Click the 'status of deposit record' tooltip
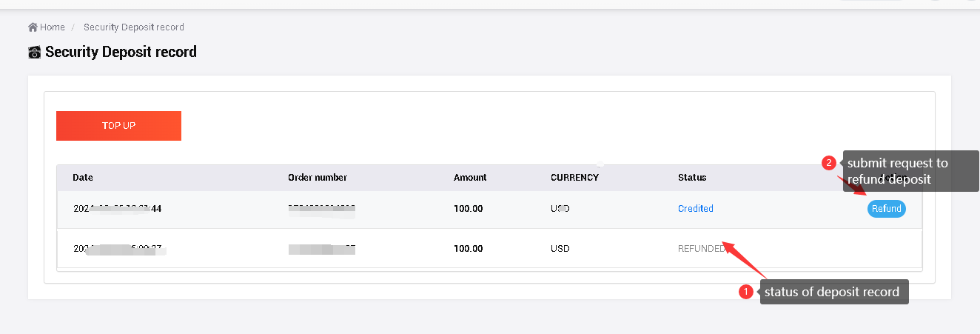Viewport: 980px width, 334px height. pos(831,292)
